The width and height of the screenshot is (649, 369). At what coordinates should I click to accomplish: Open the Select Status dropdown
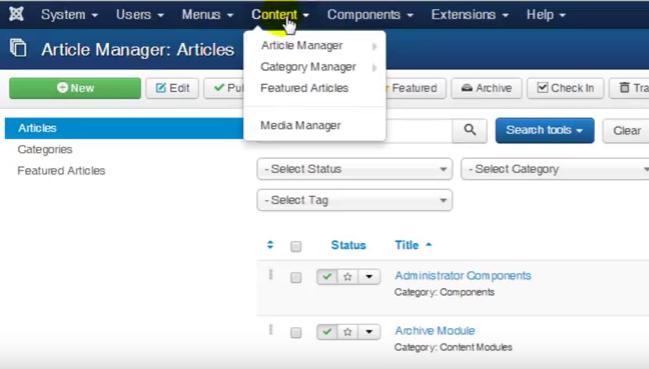[354, 169]
